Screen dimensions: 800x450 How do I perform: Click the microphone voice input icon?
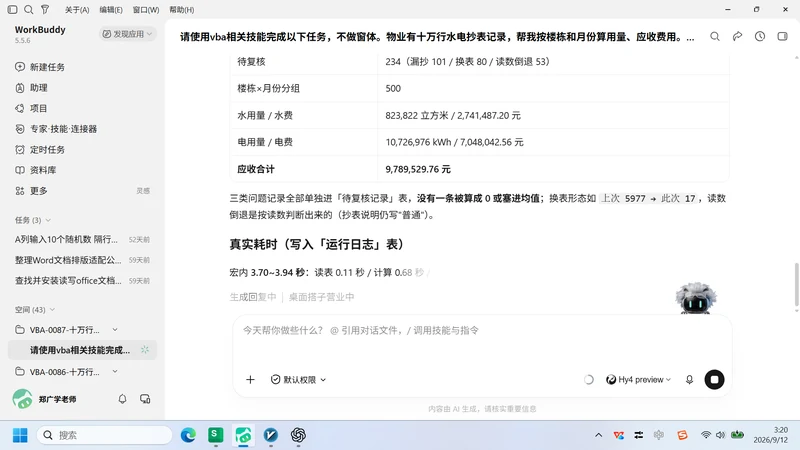coord(689,380)
